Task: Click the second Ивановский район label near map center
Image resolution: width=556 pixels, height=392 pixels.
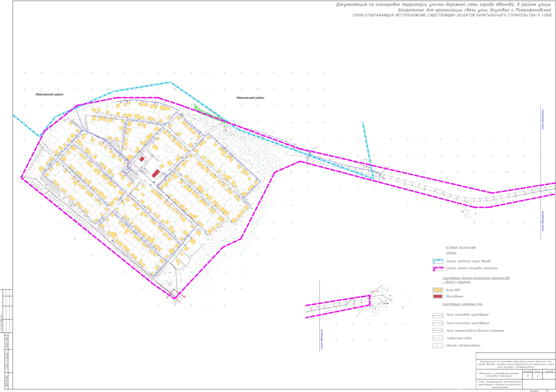Action: pyautogui.click(x=250, y=98)
